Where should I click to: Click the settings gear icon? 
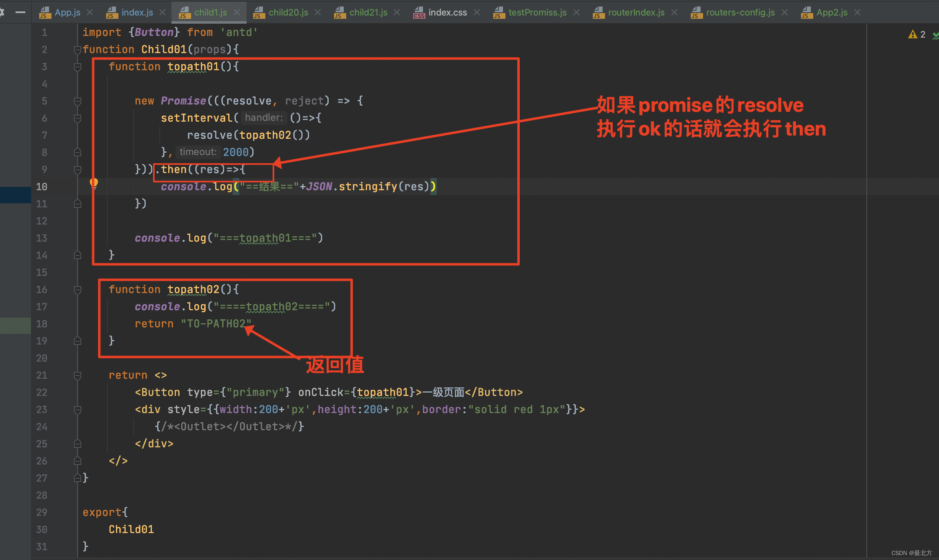[2, 12]
